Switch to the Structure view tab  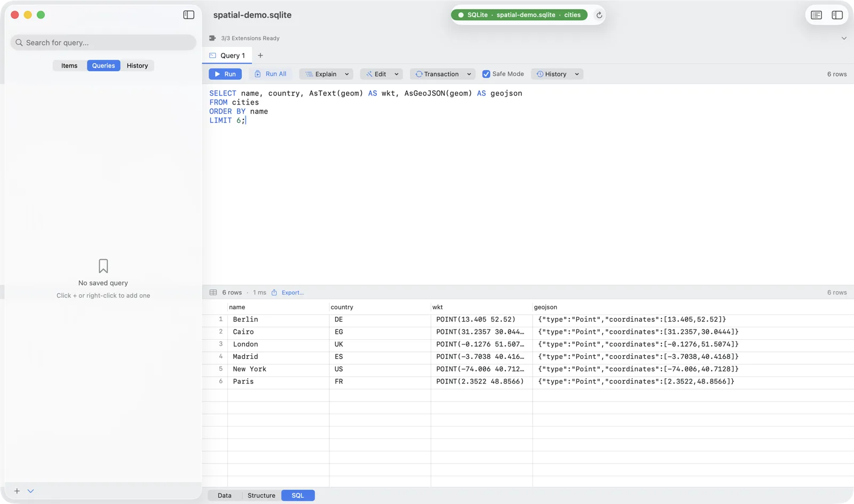tap(262, 495)
